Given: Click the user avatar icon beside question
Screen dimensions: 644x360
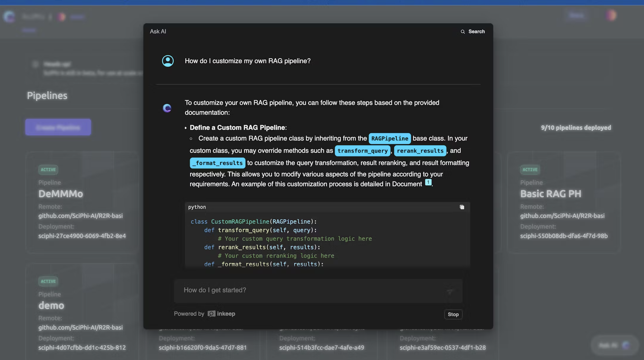Looking at the screenshot, I should pyautogui.click(x=168, y=61).
